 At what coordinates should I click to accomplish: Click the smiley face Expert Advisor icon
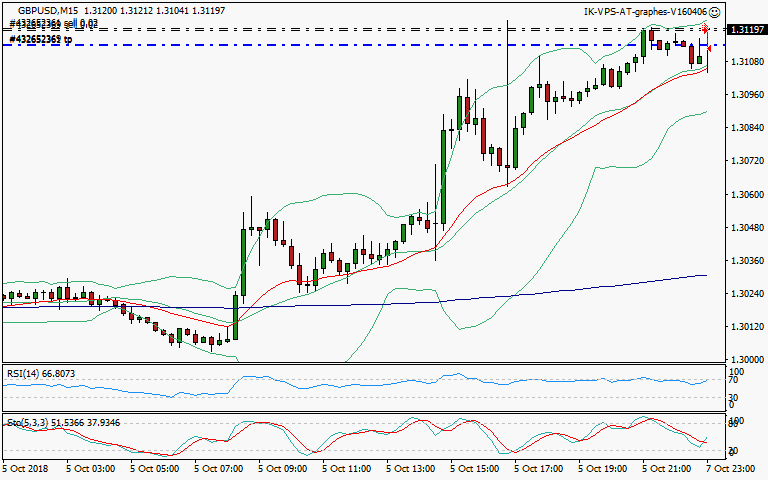click(715, 12)
